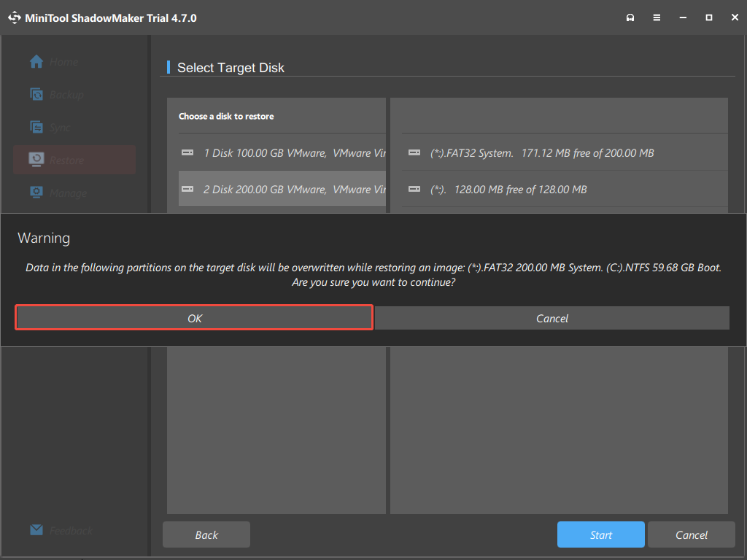Click the Backup icon in sidebar

(x=36, y=94)
